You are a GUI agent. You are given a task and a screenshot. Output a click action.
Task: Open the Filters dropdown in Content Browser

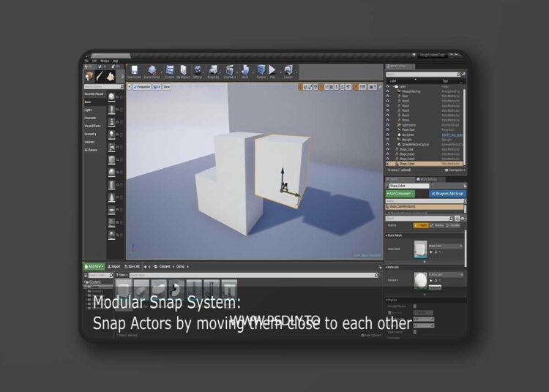[122, 274]
